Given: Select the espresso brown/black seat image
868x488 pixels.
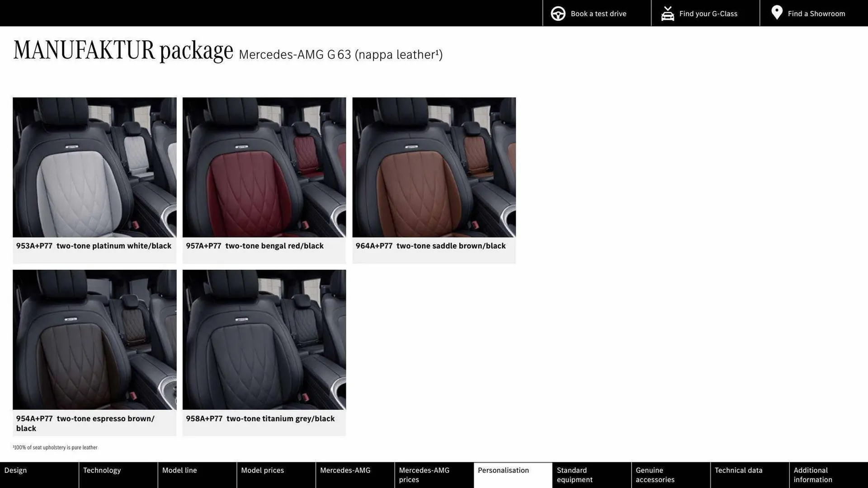Looking at the screenshot, I should pos(94,340).
